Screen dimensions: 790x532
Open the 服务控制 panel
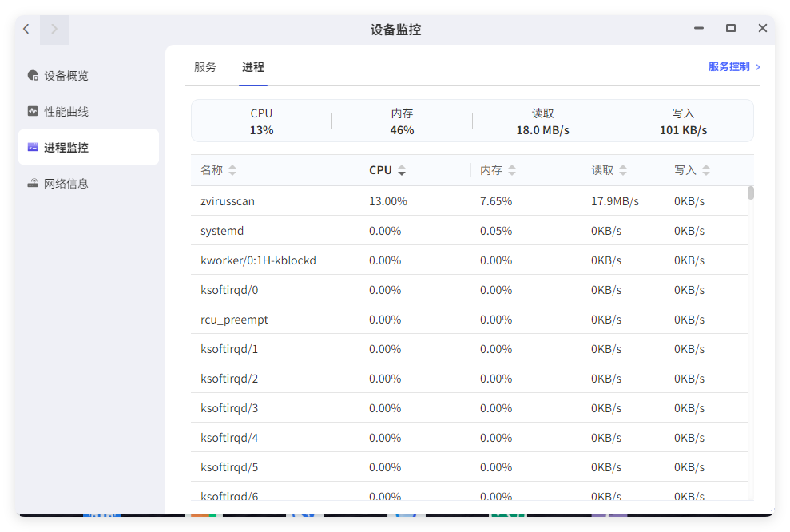pos(729,66)
